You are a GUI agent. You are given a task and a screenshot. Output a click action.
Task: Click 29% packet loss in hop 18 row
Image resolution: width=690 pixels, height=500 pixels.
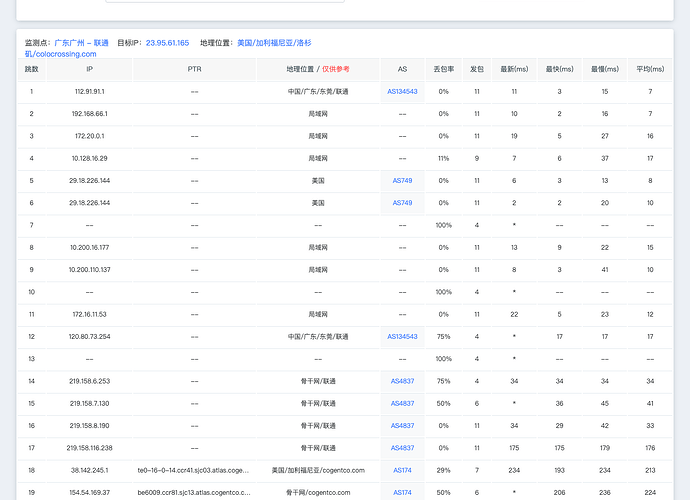(444, 471)
